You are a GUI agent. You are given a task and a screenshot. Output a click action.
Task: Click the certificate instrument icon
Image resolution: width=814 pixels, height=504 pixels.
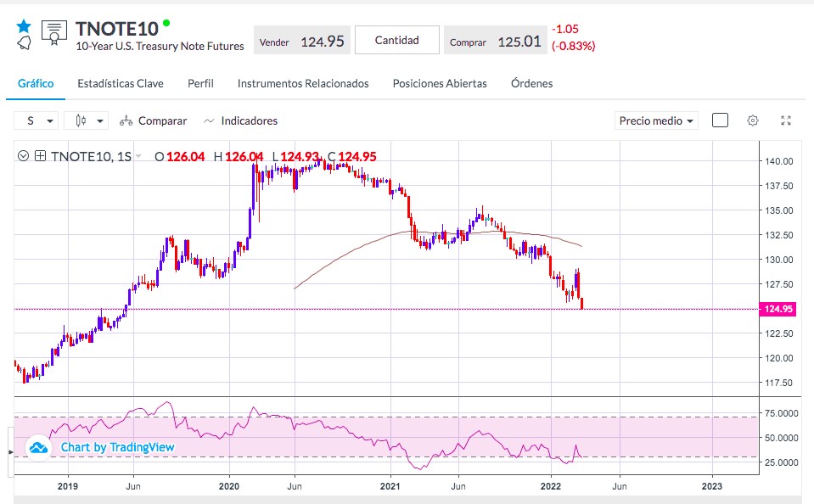point(54,33)
